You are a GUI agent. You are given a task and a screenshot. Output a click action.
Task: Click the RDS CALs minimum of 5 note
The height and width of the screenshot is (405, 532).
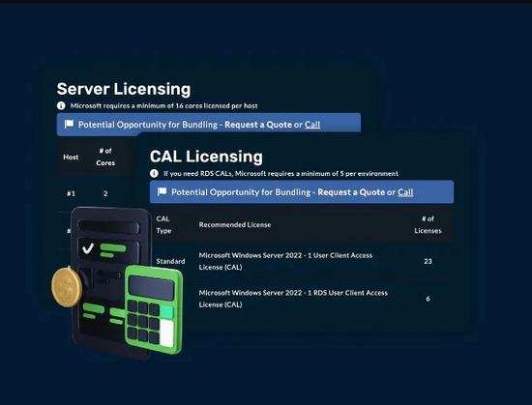(x=281, y=174)
